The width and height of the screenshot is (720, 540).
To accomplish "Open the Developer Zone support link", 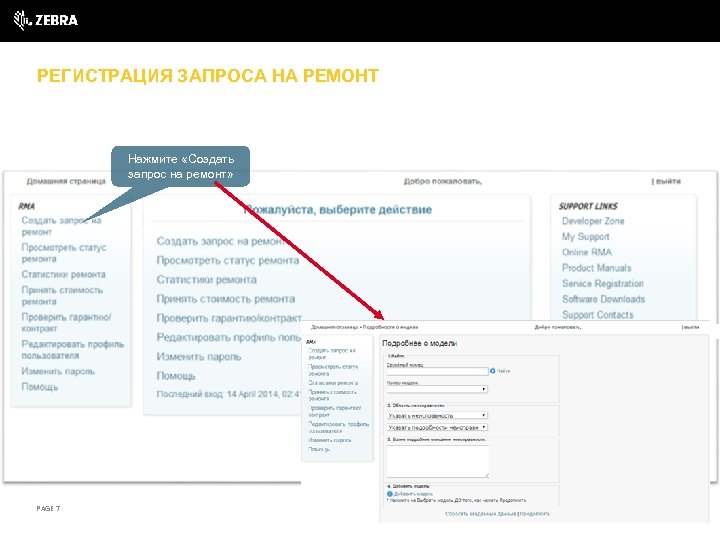I will [593, 221].
